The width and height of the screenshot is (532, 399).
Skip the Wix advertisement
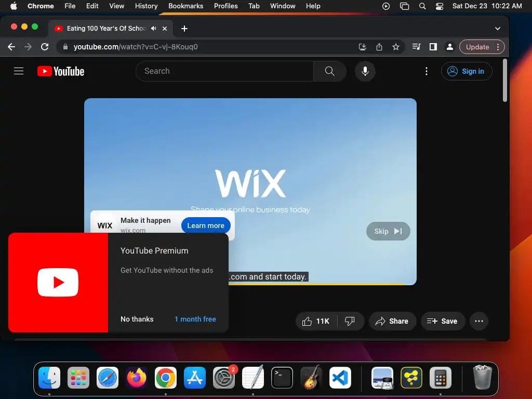(388, 231)
